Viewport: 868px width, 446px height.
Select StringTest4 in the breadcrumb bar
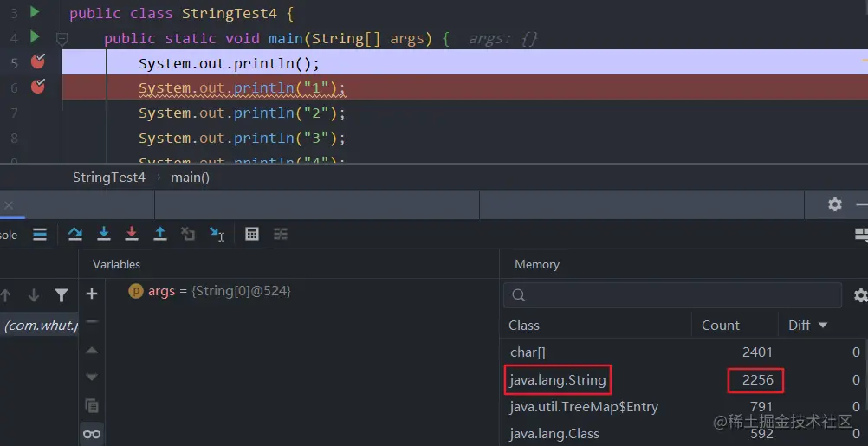point(109,178)
